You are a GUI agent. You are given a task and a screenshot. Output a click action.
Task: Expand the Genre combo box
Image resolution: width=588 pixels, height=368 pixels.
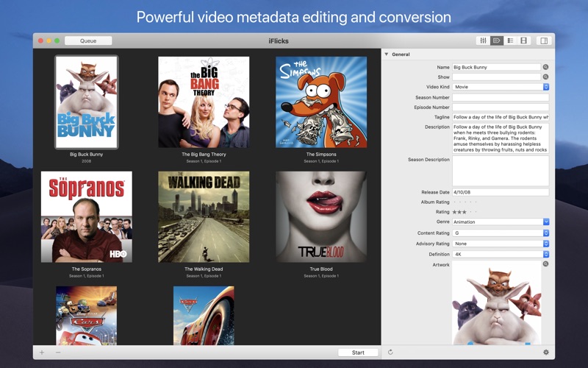pyautogui.click(x=546, y=222)
